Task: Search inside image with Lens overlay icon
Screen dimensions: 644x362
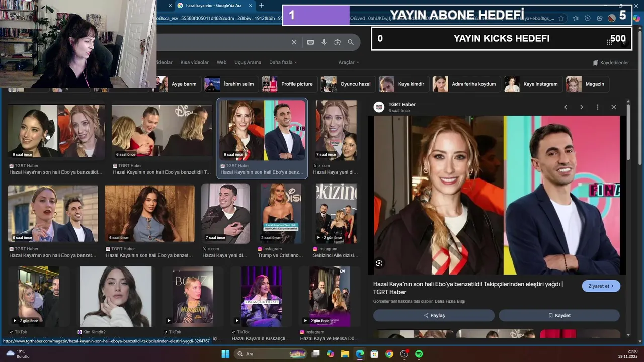Action: (379, 263)
